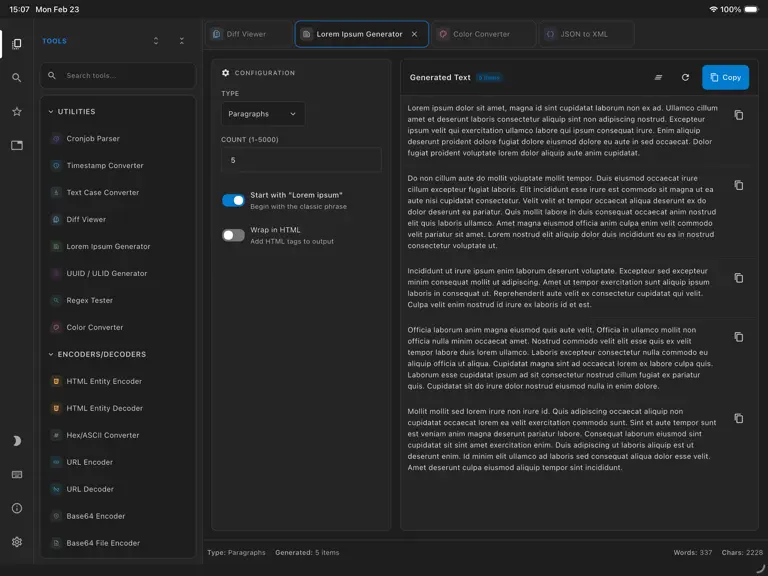
Task: Click the items badge beside Generated Text
Action: click(489, 77)
